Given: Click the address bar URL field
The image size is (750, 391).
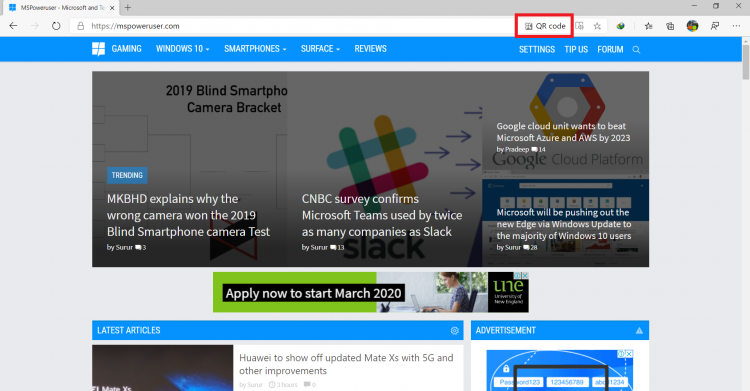Looking at the screenshot, I should pyautogui.click(x=297, y=26).
